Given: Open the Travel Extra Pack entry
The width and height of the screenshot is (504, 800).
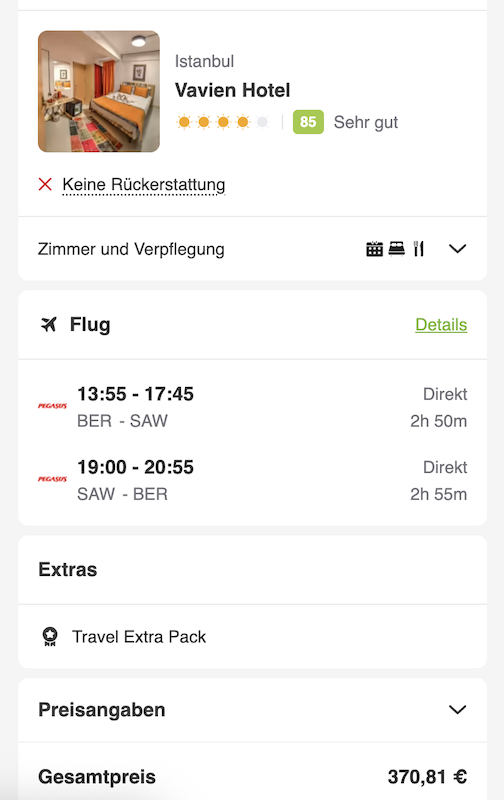Looking at the screenshot, I should 253,637.
